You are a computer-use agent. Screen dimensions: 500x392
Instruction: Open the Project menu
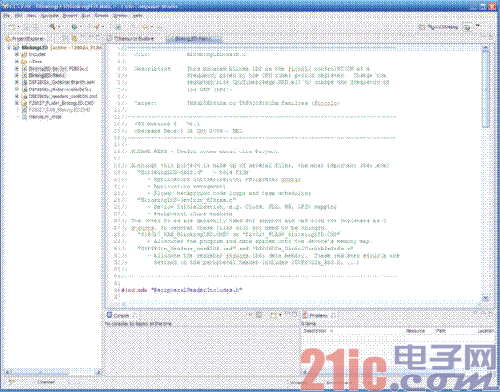(x=70, y=15)
